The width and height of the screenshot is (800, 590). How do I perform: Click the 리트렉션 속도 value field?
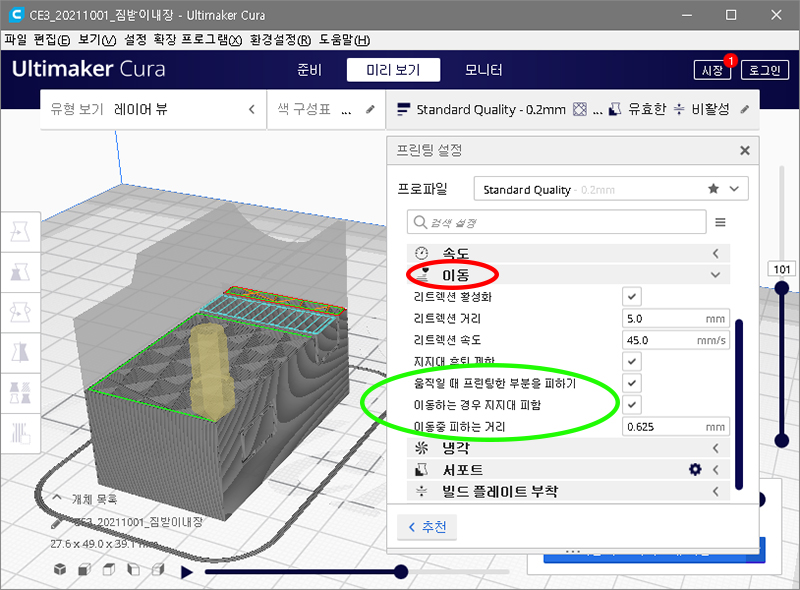pyautogui.click(x=676, y=340)
